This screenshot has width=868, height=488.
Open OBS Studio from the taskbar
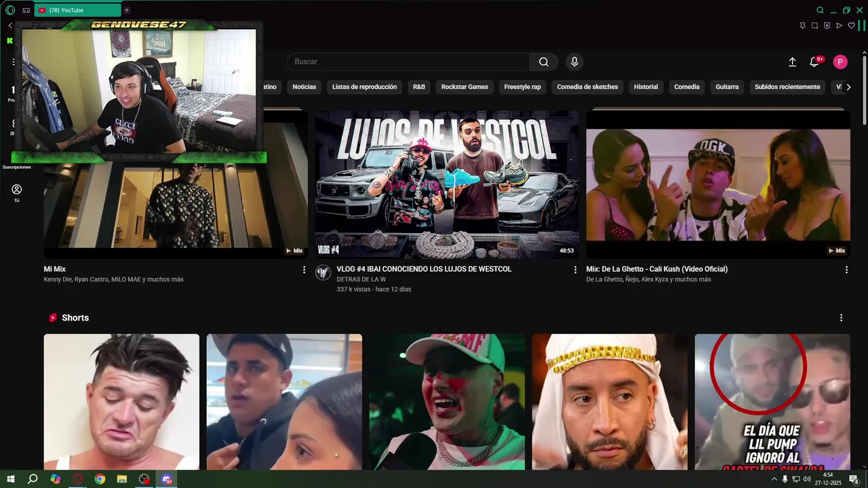click(144, 479)
